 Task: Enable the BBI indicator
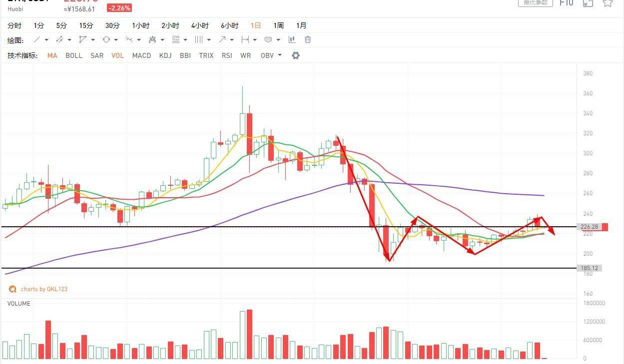coord(185,55)
